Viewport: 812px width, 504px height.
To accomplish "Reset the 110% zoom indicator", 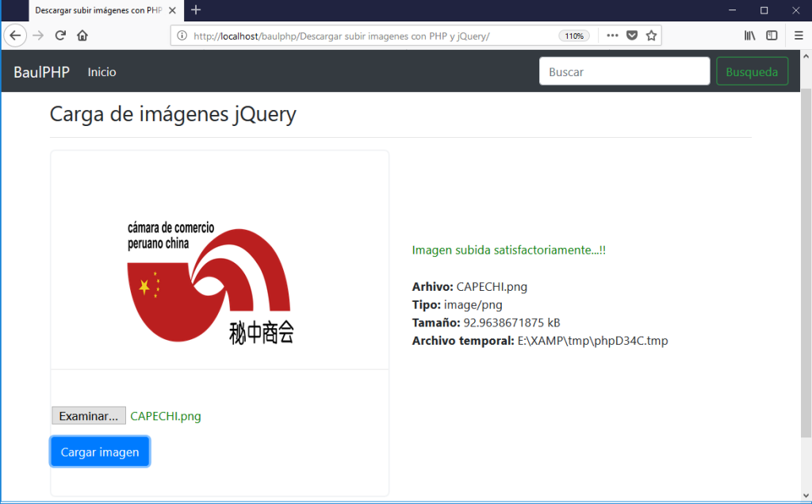I will 574,36.
